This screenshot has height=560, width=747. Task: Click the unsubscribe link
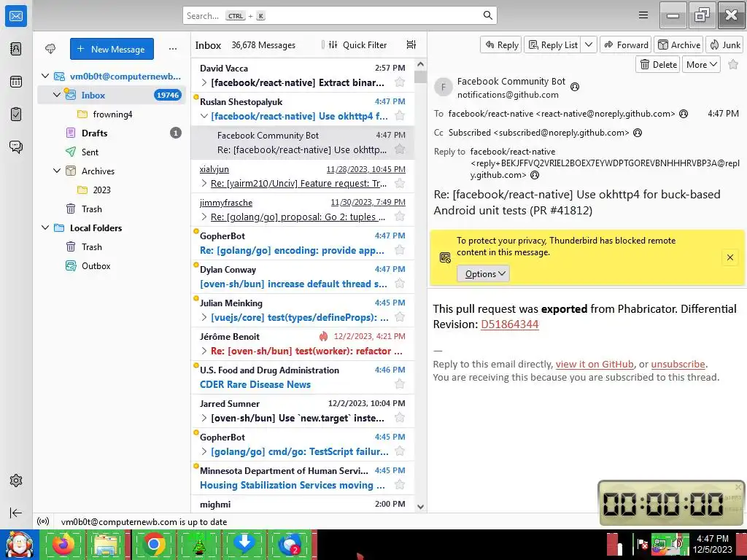678,364
